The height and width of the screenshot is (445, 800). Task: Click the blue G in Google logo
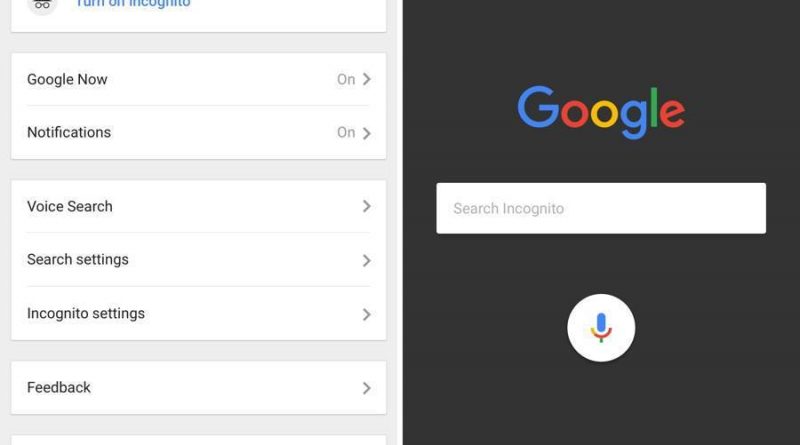(536, 108)
